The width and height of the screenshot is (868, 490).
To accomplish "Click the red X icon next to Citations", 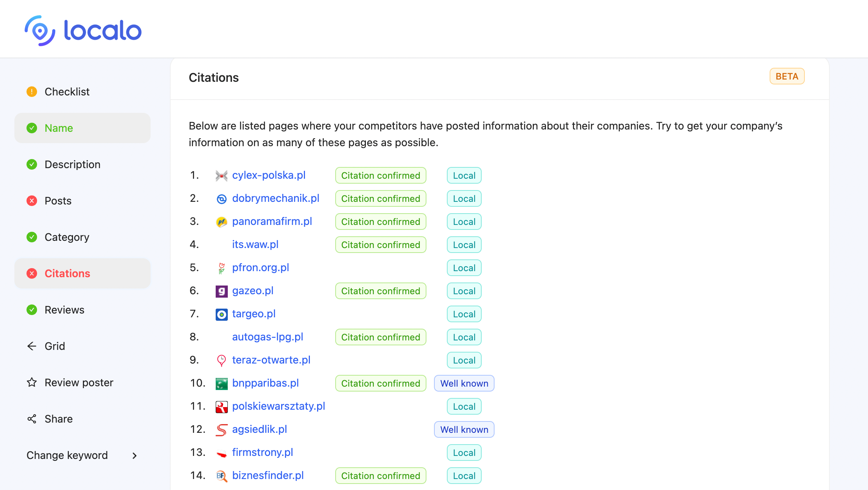I will tap(32, 273).
